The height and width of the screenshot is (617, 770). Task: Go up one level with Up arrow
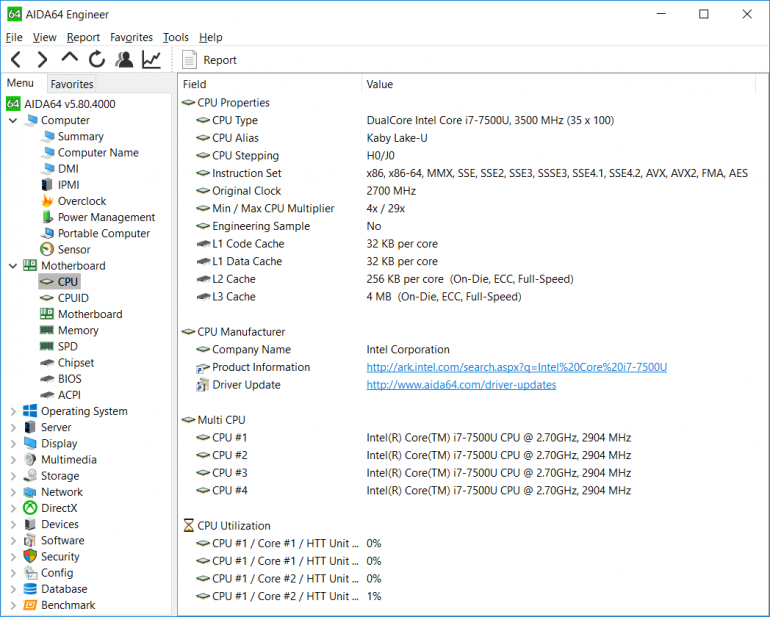point(70,58)
